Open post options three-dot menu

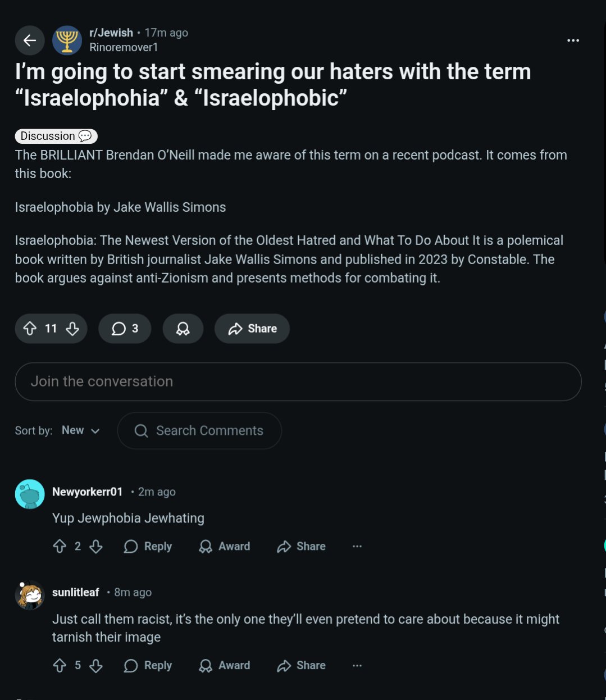573,40
